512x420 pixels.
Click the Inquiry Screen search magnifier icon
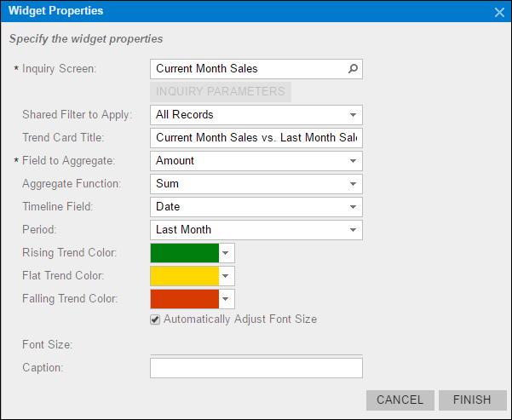pos(353,69)
